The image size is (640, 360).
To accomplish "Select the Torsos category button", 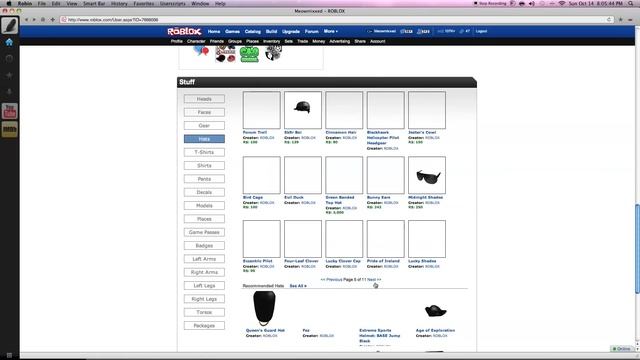I will click(x=204, y=312).
